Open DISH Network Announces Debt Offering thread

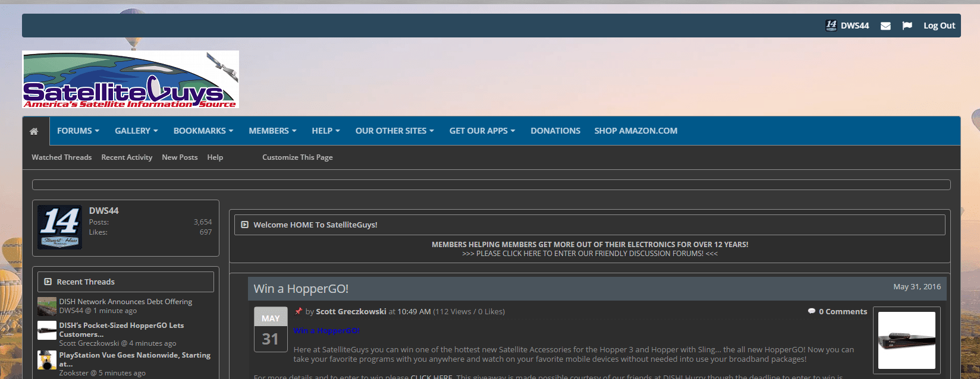click(x=125, y=302)
